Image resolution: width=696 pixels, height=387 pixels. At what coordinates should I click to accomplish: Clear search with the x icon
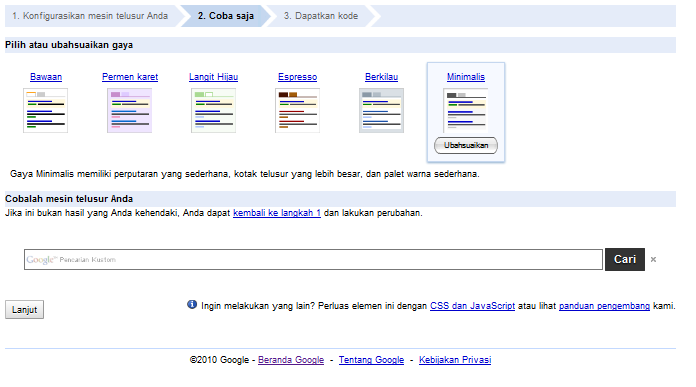(653, 260)
